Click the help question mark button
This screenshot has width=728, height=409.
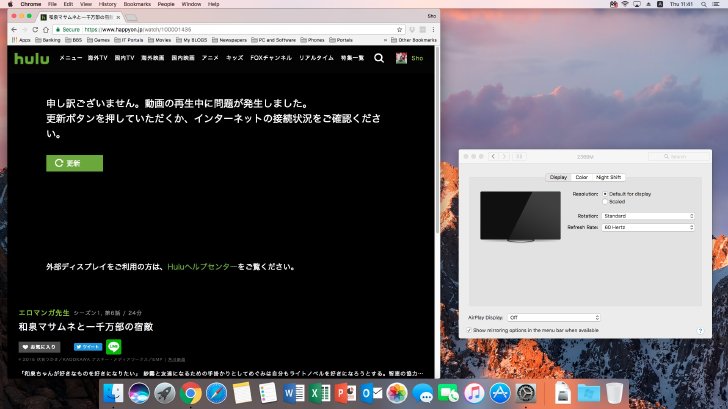[x=700, y=331]
